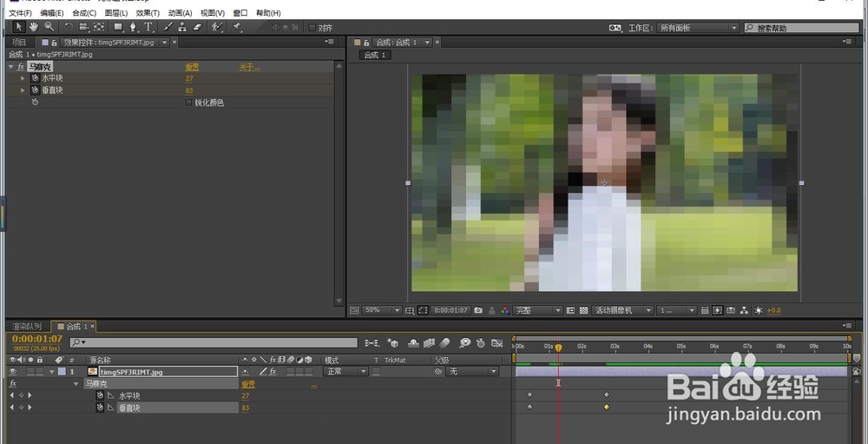Select the Zoom magnifier tool
Image resolution: width=868 pixels, height=444 pixels.
(49, 27)
